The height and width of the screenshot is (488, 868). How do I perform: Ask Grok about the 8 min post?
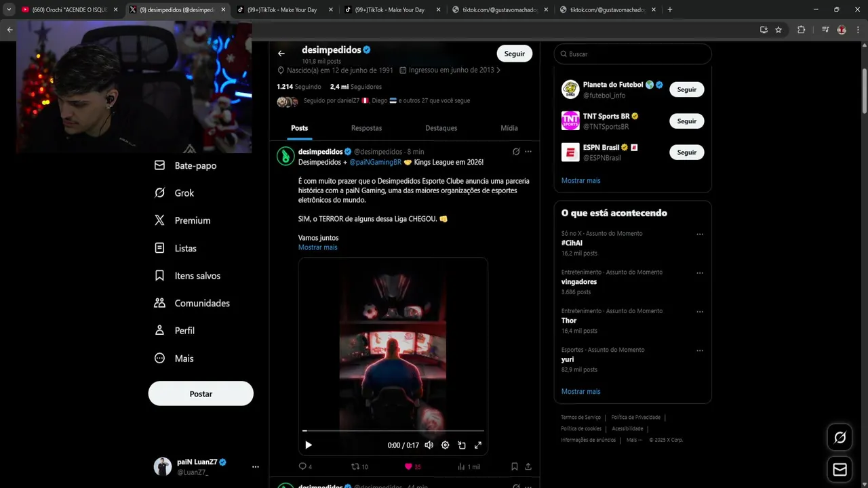(516, 152)
